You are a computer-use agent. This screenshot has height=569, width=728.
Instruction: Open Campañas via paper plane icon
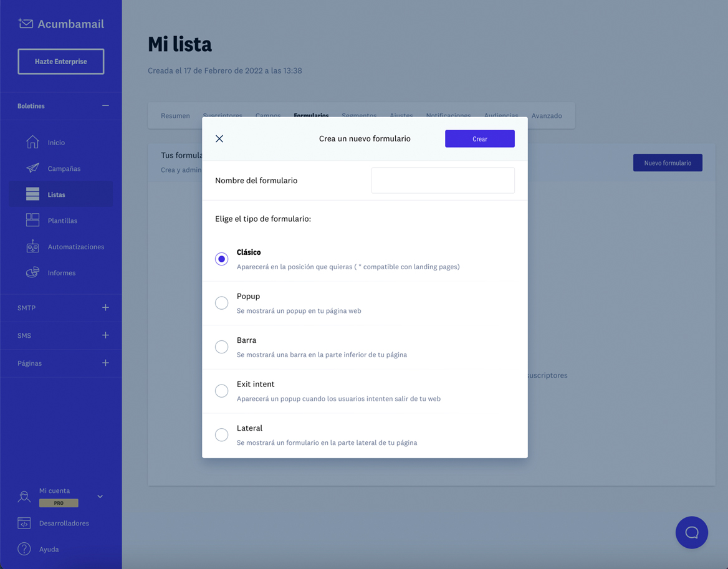pyautogui.click(x=32, y=168)
